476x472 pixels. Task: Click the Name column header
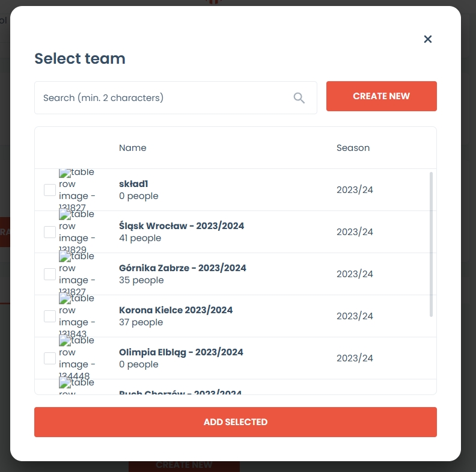(133, 148)
